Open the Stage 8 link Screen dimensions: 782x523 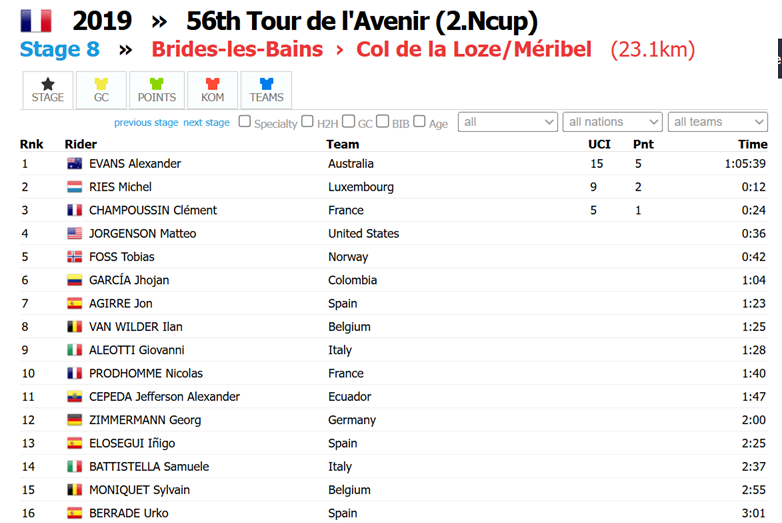point(60,49)
